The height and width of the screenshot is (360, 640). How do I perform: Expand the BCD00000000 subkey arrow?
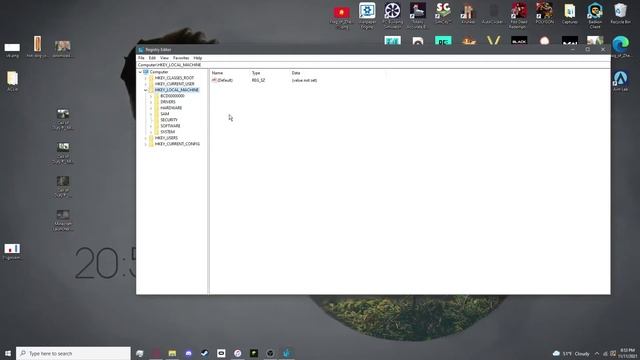coord(151,96)
